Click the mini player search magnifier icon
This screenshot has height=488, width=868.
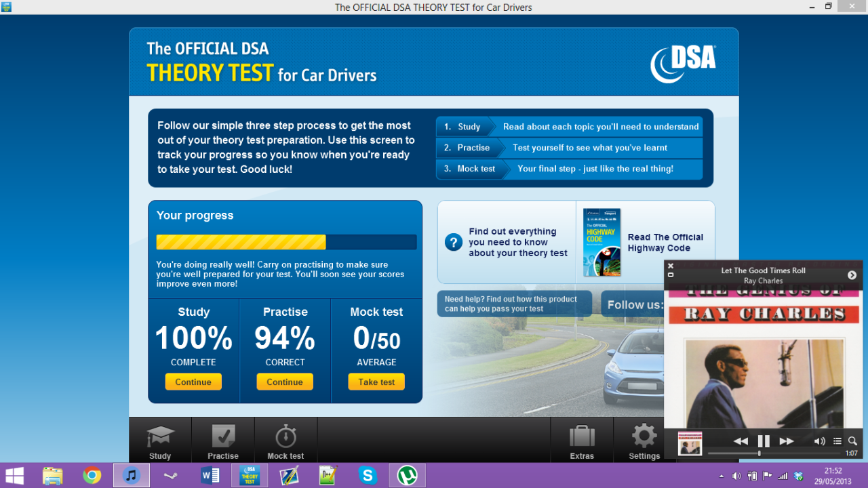(x=852, y=441)
